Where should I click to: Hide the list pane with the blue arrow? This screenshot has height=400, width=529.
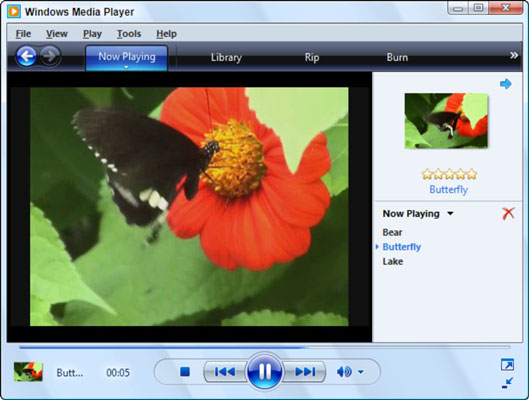[505, 84]
